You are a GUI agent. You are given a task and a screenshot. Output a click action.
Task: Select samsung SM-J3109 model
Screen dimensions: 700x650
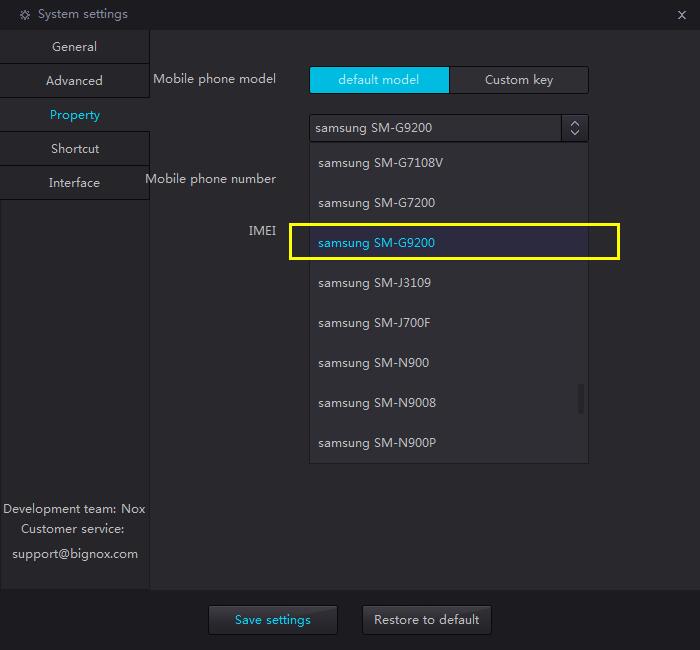pos(449,283)
